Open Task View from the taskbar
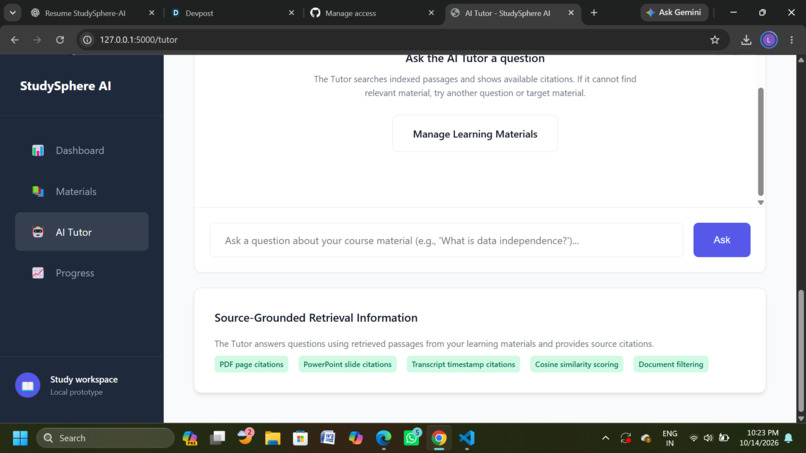 tap(217, 438)
